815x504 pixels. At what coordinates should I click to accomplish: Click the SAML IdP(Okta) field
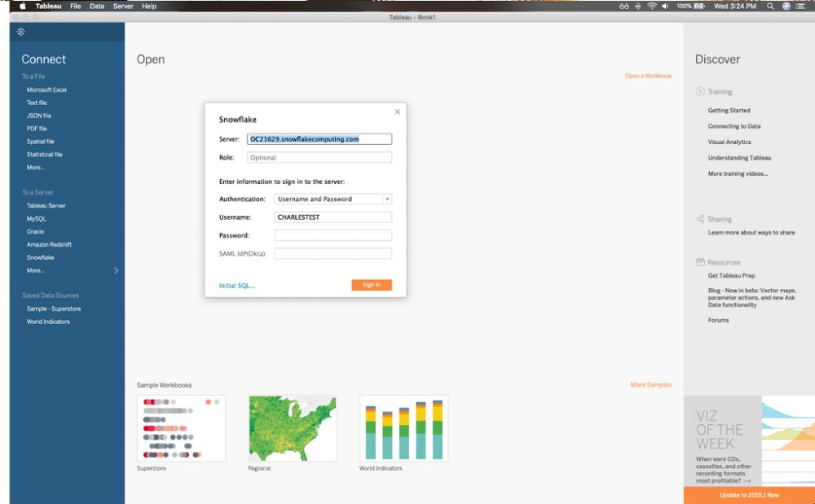click(333, 253)
